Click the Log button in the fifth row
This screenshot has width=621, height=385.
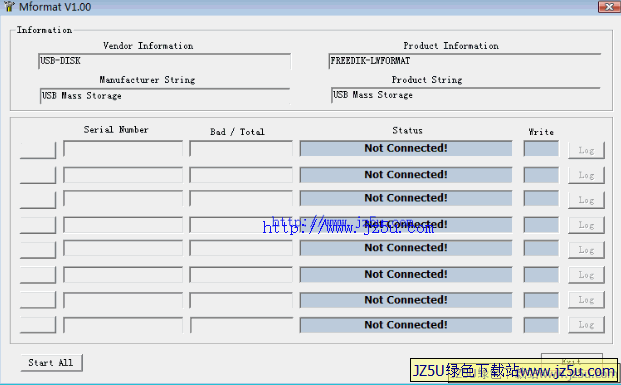586,250
